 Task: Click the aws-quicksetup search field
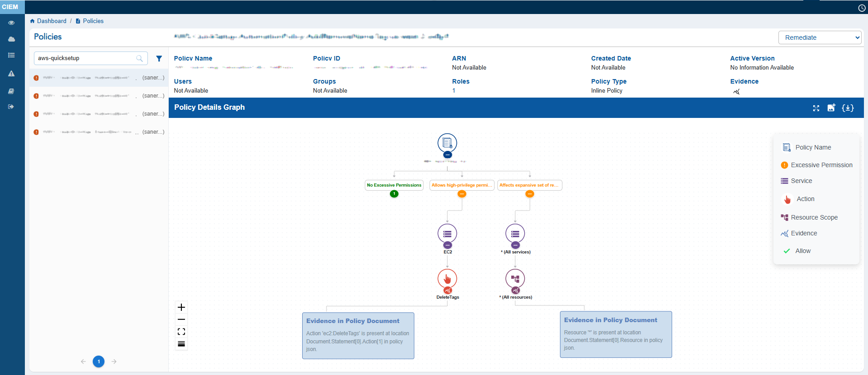coord(86,58)
